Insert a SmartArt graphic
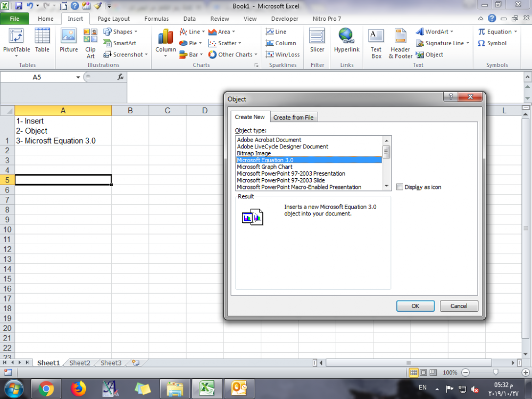The image size is (532, 399). (x=120, y=43)
